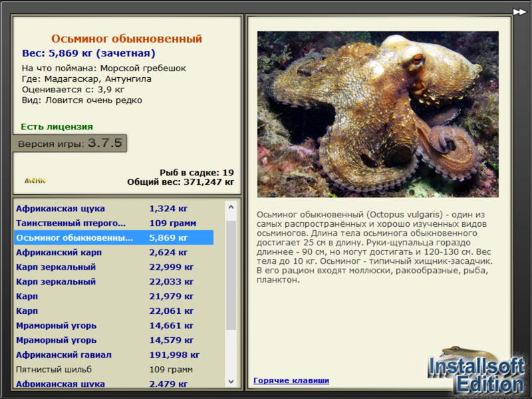Select the Карп 21,979 кг row

coord(114,296)
